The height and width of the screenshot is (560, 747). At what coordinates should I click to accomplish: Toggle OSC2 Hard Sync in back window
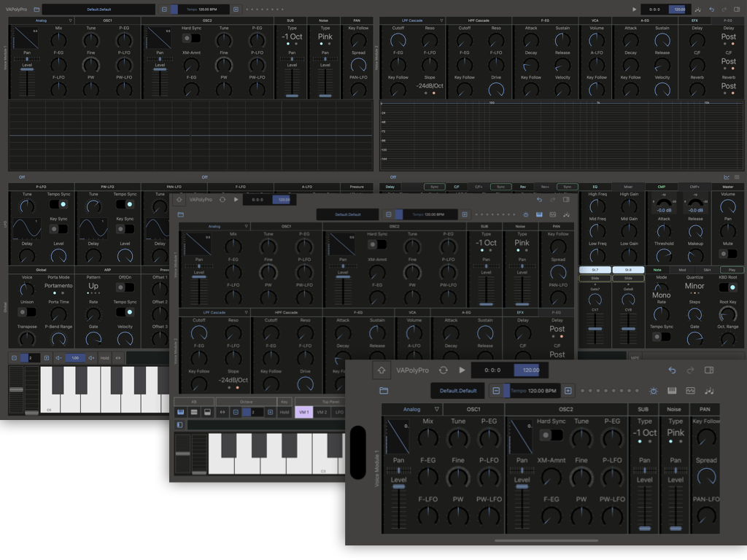pyautogui.click(x=191, y=38)
